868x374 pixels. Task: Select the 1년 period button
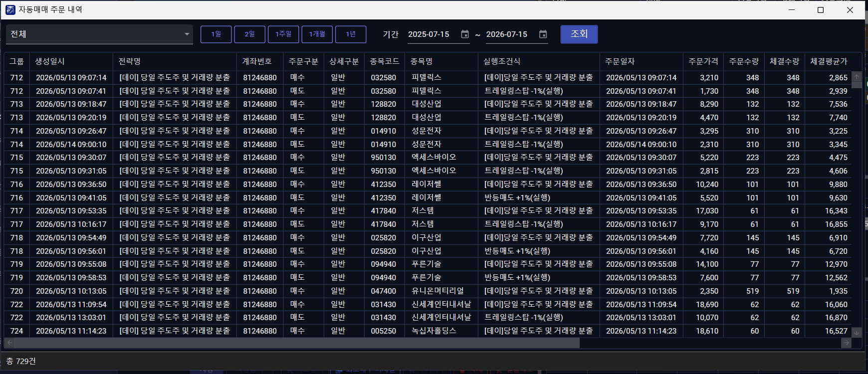351,34
